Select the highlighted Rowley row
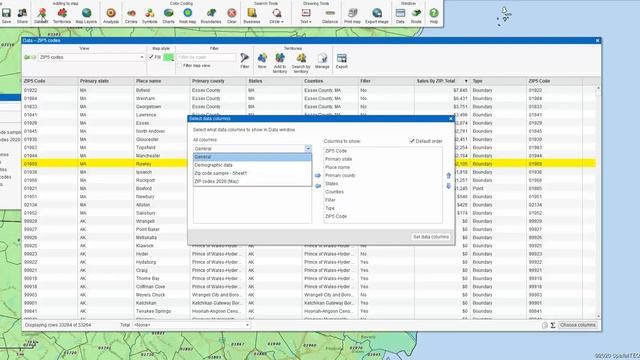The height and width of the screenshot is (360, 640). tap(309, 164)
